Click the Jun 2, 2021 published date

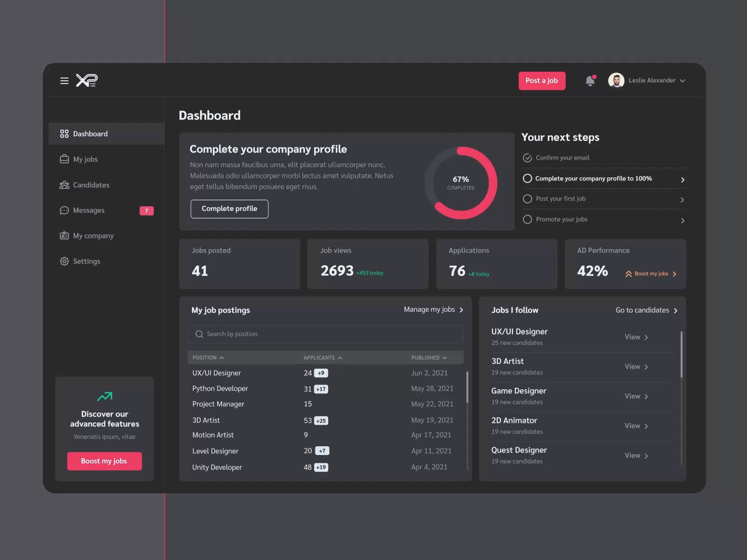(430, 373)
